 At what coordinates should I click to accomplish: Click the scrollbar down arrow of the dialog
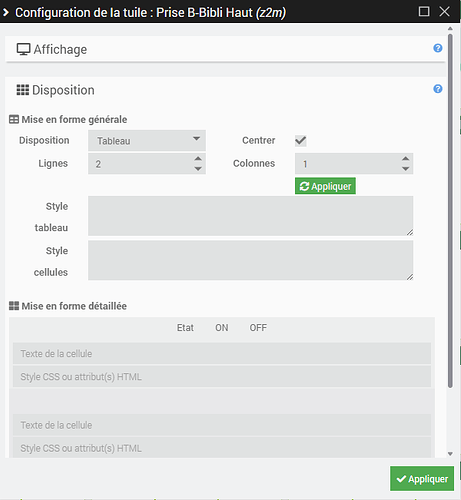450,454
